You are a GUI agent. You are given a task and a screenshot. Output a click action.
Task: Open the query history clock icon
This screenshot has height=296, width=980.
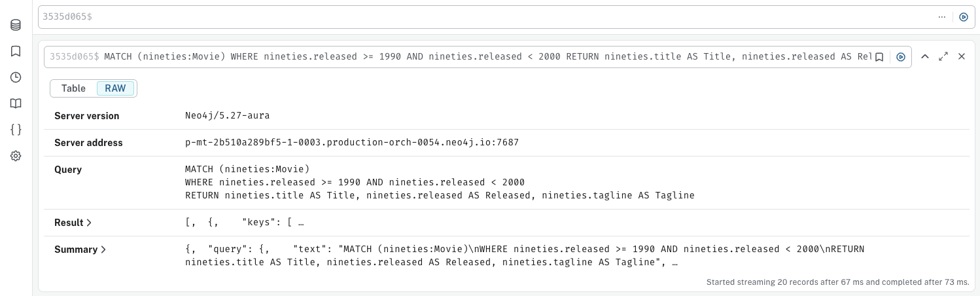[x=16, y=77]
